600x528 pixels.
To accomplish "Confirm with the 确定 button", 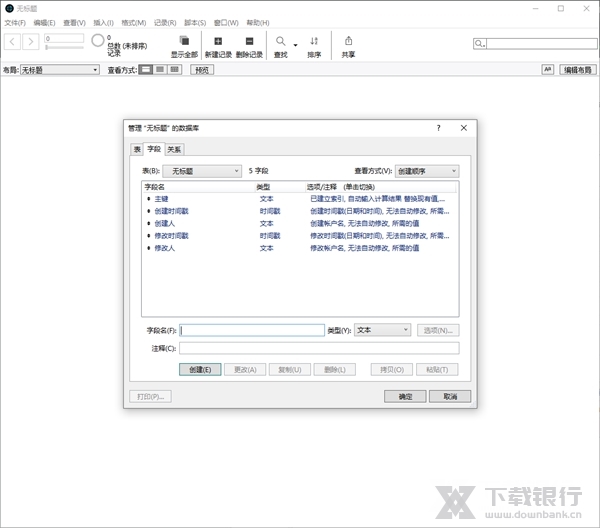I will [405, 396].
